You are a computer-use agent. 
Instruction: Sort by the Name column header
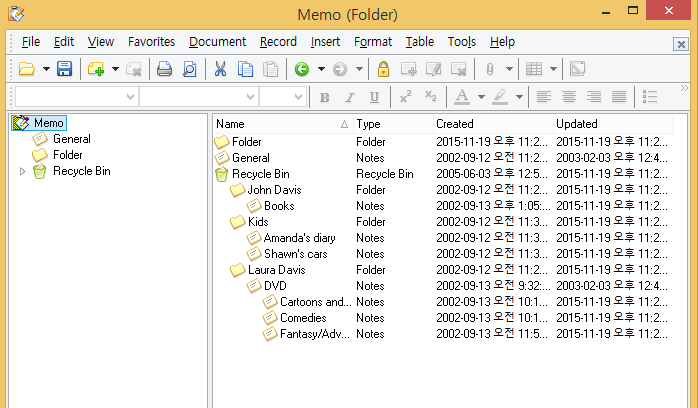pos(283,124)
